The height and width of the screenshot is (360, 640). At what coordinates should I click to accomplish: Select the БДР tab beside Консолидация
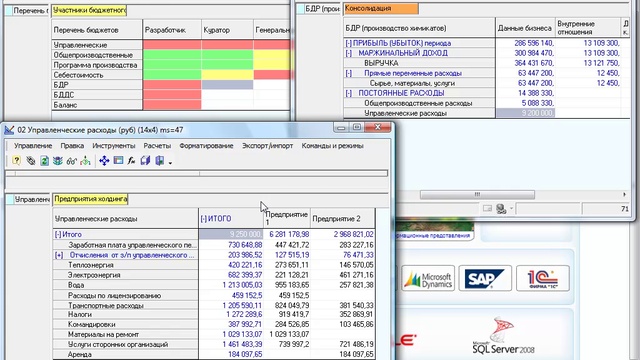tap(319, 9)
